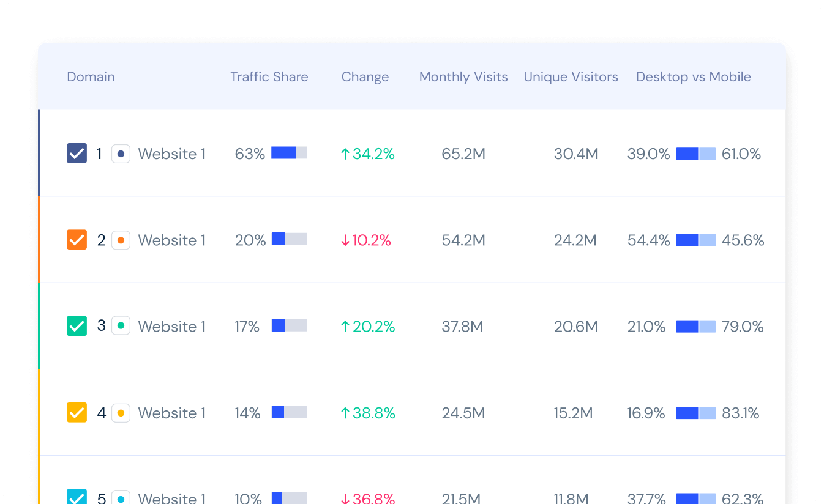Uncheck the orange checkbox for row 2

[77, 240]
